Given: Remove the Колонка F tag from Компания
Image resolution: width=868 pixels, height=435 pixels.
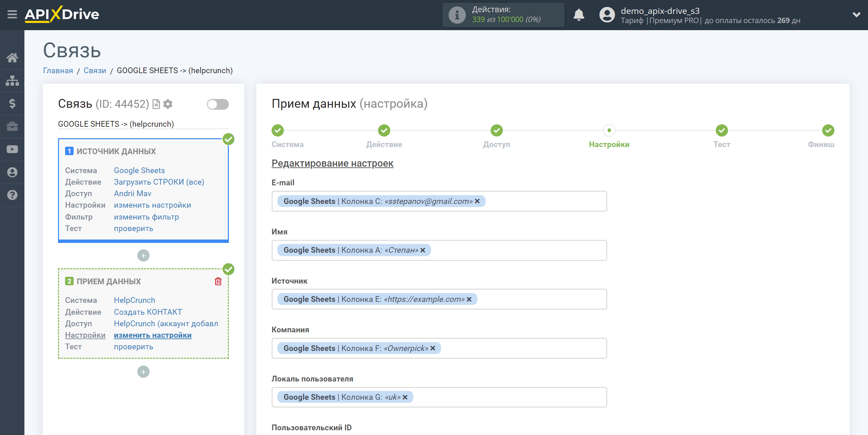Looking at the screenshot, I should click(x=433, y=348).
